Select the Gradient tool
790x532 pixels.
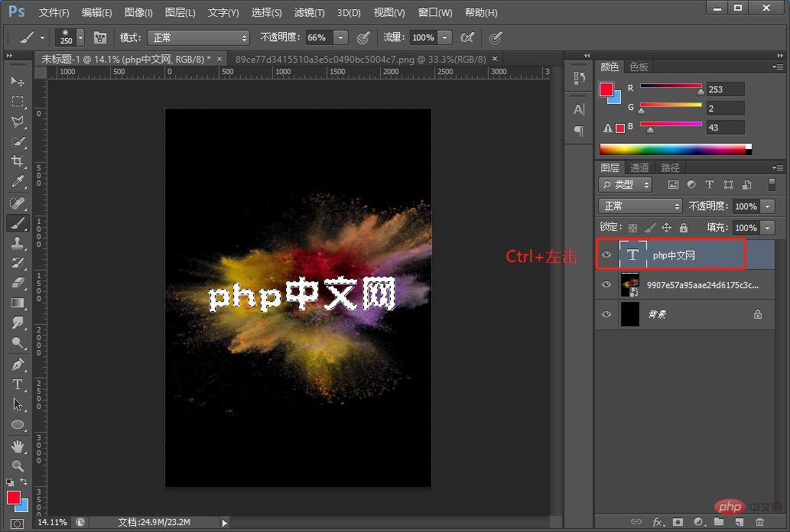pos(18,303)
